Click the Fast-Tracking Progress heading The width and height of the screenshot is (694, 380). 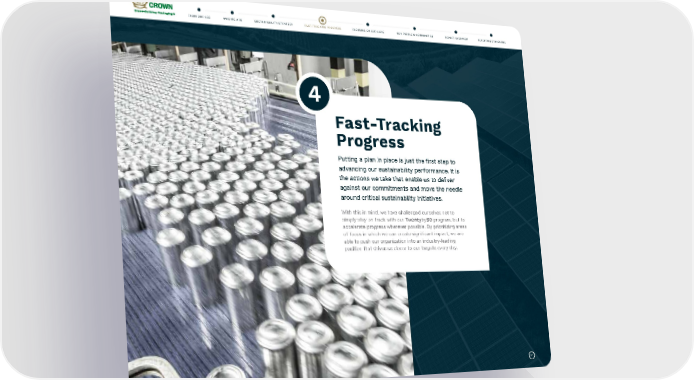pyautogui.click(x=388, y=132)
